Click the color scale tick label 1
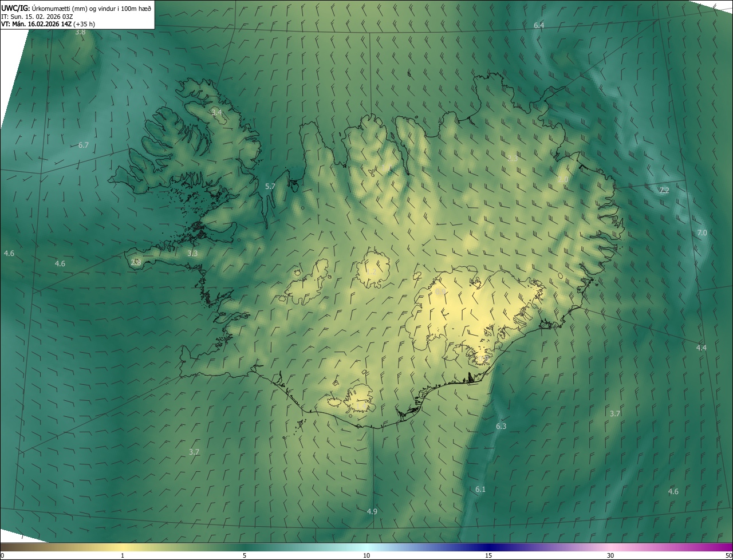The image size is (733, 560). (x=122, y=555)
